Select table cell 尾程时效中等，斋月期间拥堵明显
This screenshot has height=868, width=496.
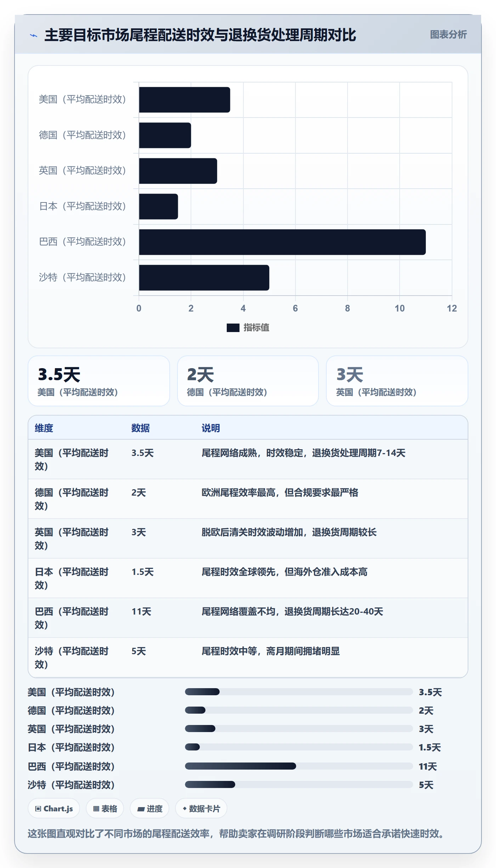click(x=271, y=651)
